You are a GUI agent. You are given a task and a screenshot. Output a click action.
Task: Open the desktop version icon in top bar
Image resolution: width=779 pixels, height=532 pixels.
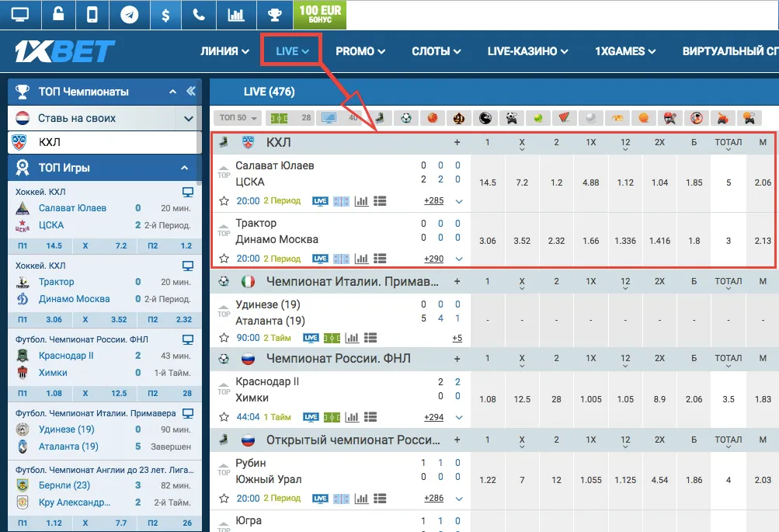point(20,15)
